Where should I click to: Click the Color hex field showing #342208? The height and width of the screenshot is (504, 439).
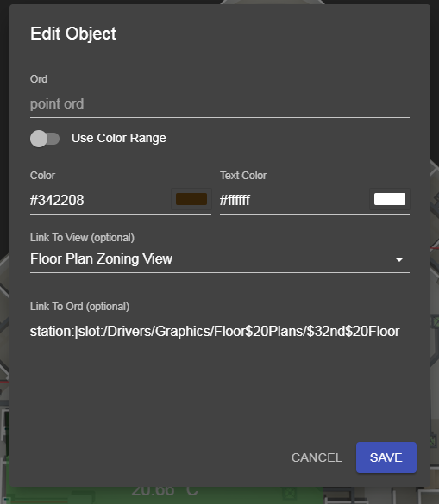[x=100, y=200]
